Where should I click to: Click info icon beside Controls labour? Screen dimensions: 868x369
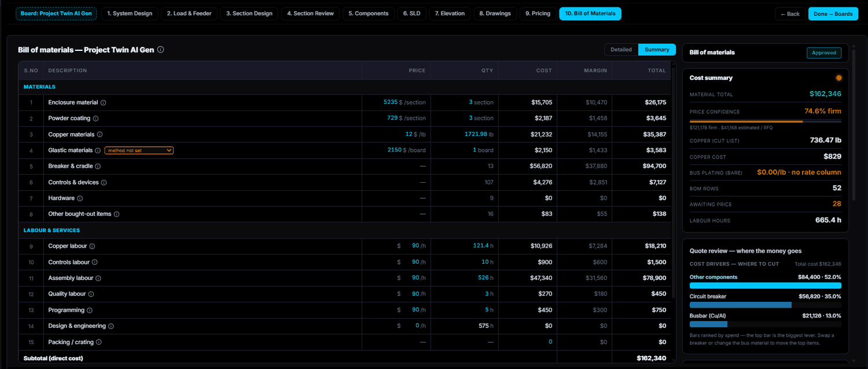pyautogui.click(x=95, y=263)
